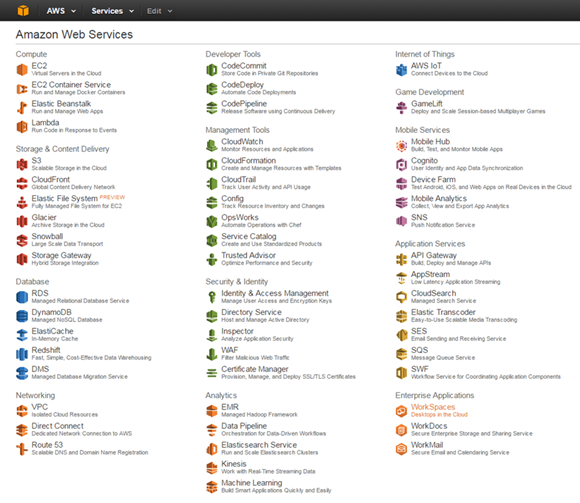Viewport: 580px width, 503px height.
Task: Click the Route 53 icon
Action: tap(22, 449)
